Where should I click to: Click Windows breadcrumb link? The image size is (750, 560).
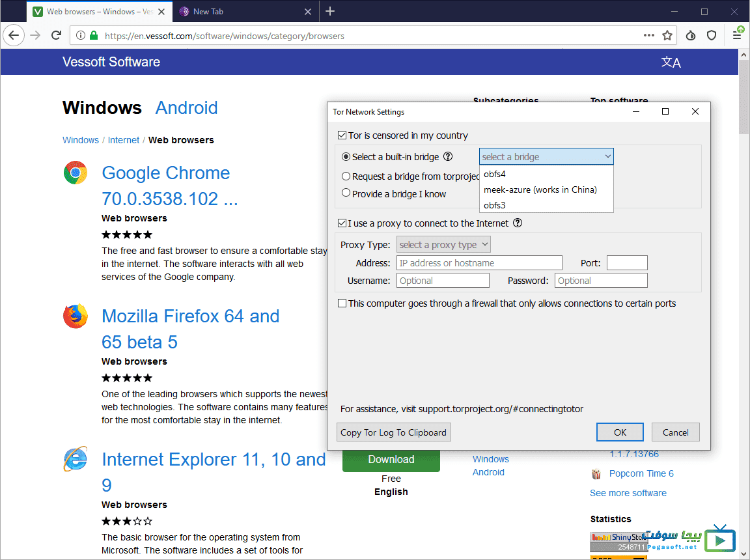coord(80,139)
